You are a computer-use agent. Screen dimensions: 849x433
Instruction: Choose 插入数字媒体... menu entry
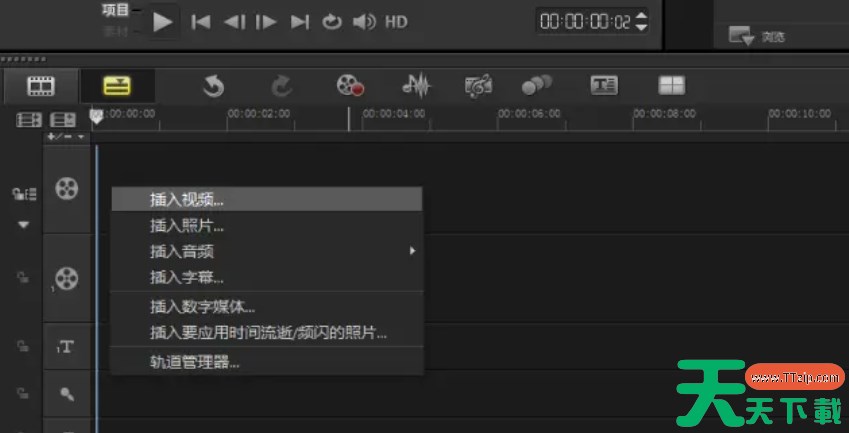pyautogui.click(x=266, y=307)
